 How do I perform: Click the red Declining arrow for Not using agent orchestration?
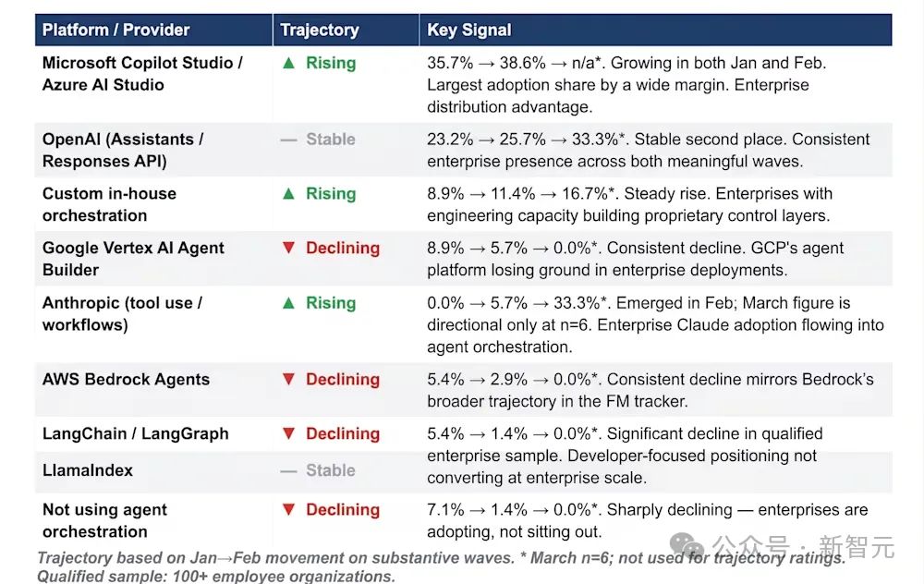click(287, 510)
